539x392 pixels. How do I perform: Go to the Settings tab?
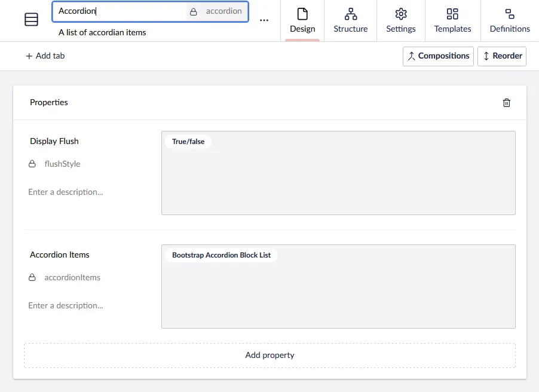click(400, 21)
